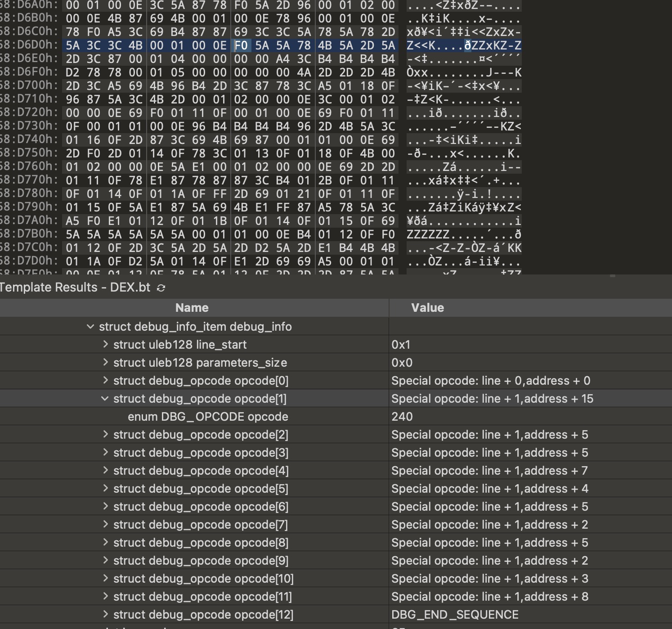Expand struct debug_opcode opcode[5]
This screenshot has width=672, height=629.
(x=106, y=489)
